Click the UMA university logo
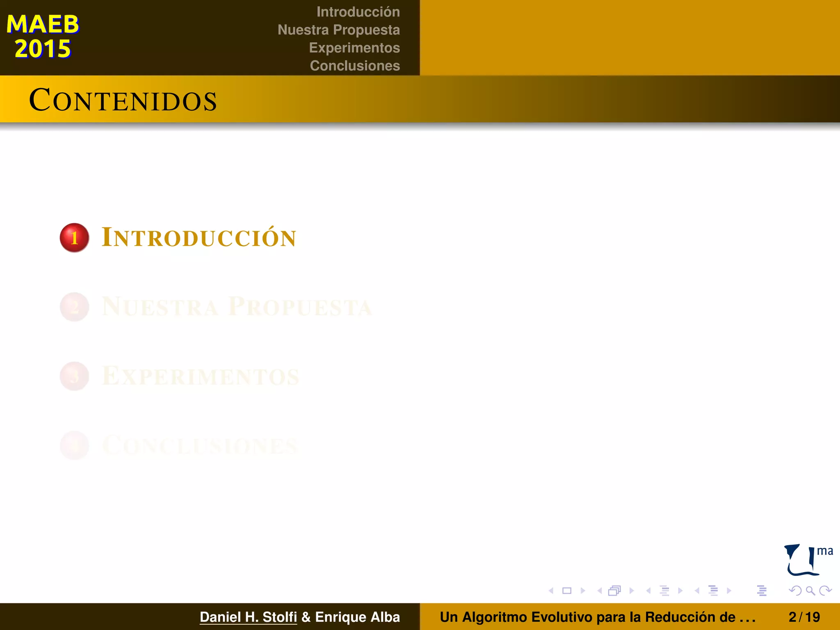 coord(808,560)
